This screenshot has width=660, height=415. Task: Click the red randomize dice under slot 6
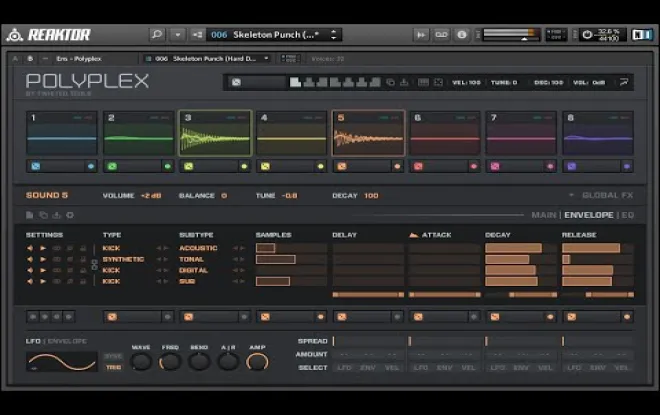point(418,166)
